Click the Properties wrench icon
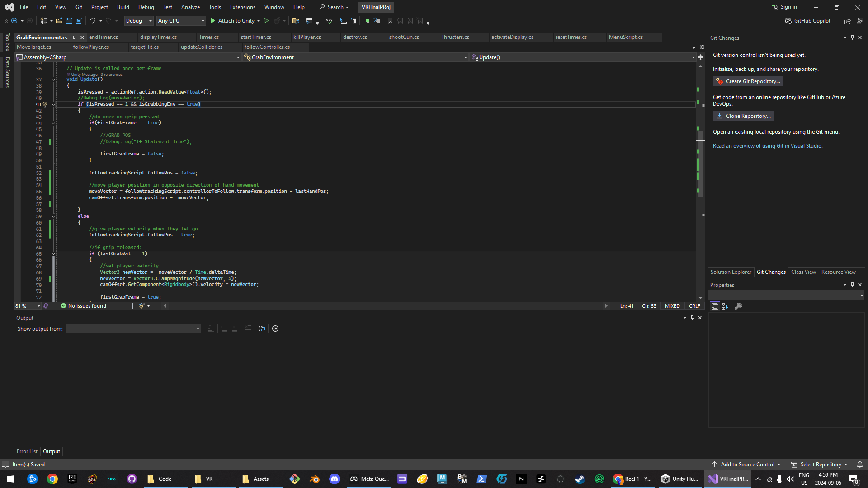This screenshot has height=488, width=868. [738, 306]
